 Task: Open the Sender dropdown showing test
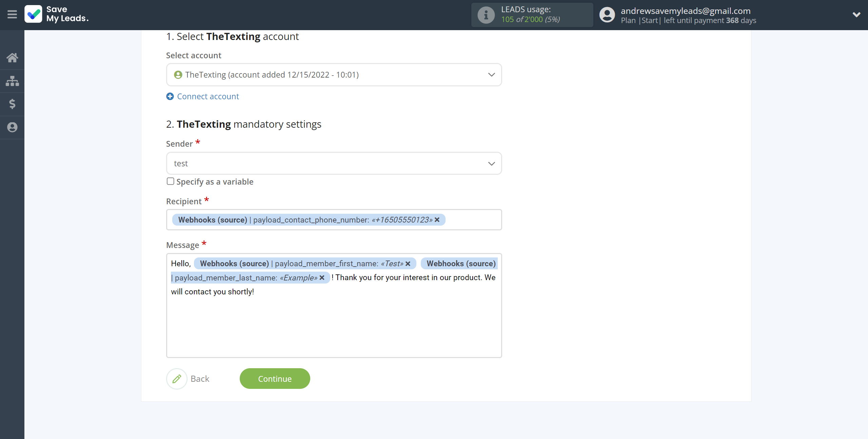pyautogui.click(x=334, y=164)
